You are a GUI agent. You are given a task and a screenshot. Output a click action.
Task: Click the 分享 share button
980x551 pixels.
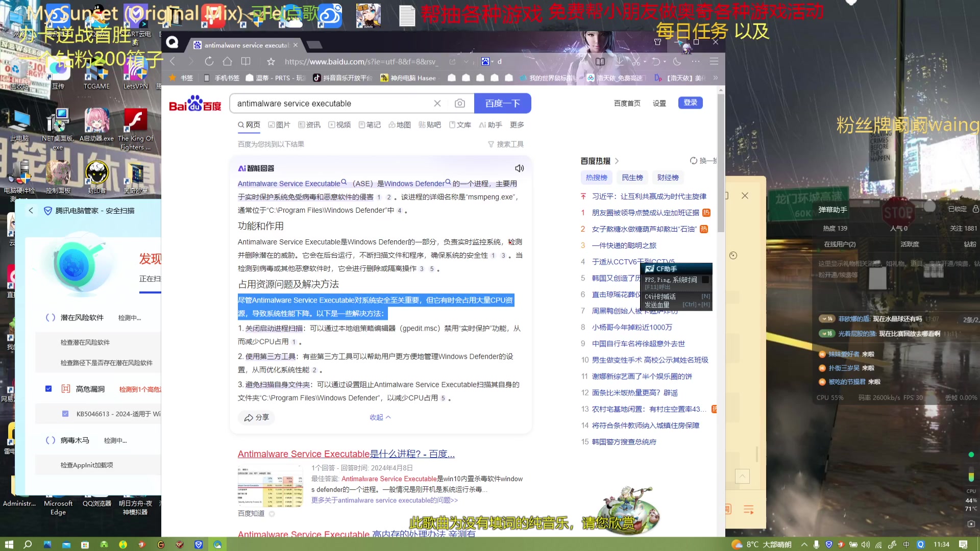click(x=256, y=417)
